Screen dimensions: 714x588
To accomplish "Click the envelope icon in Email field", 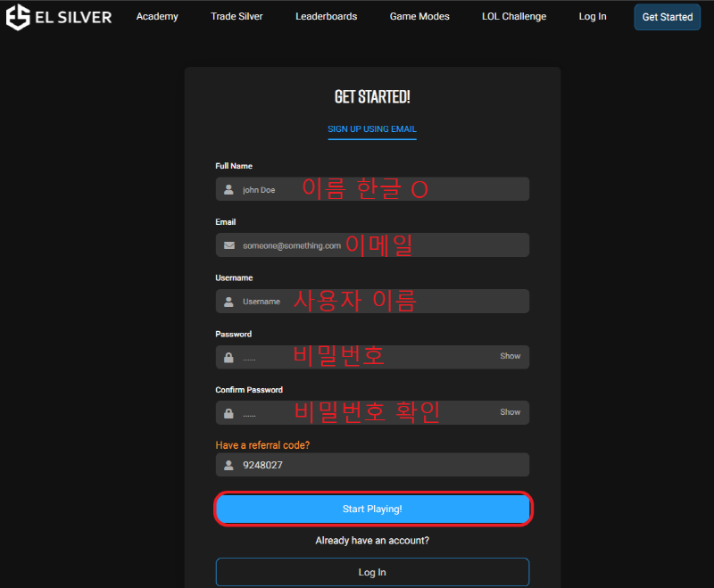I will tap(229, 245).
